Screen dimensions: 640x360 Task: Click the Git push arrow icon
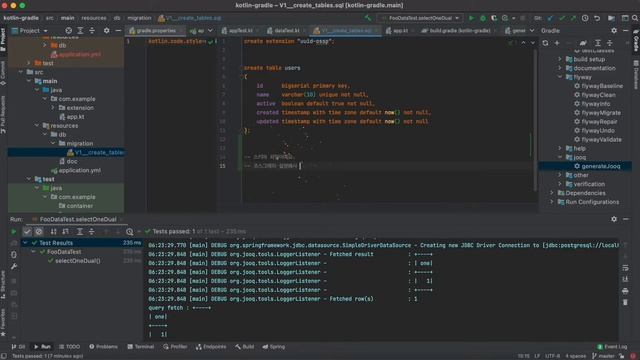tap(573, 18)
